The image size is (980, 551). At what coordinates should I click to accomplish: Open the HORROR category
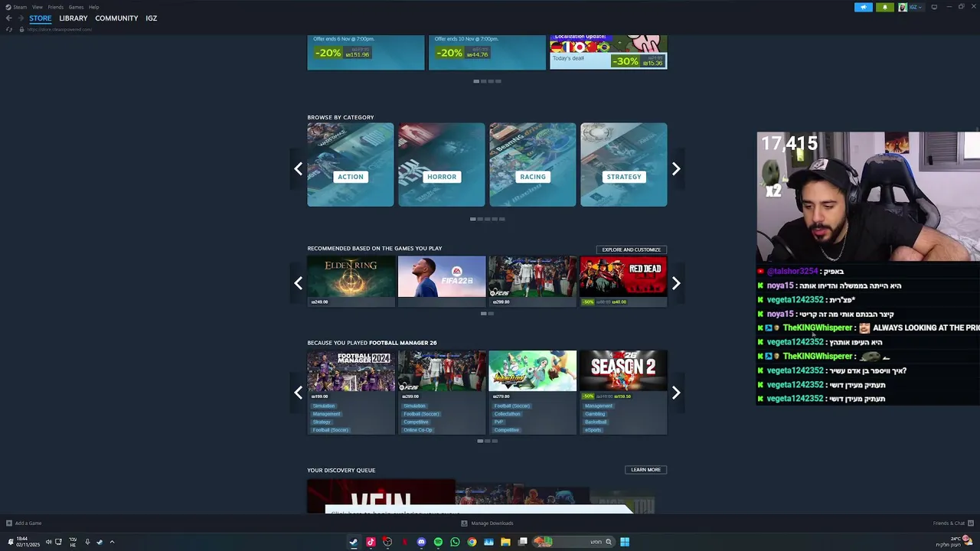(442, 165)
